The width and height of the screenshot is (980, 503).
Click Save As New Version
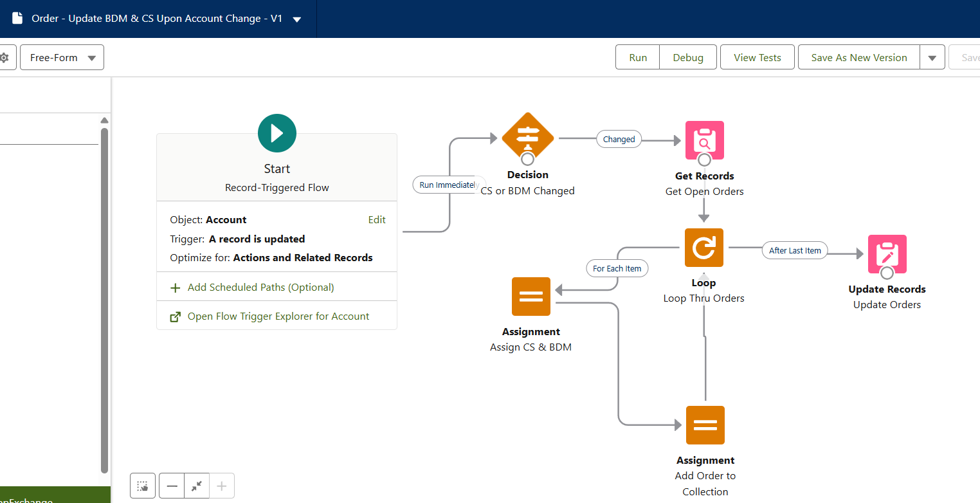(x=858, y=57)
